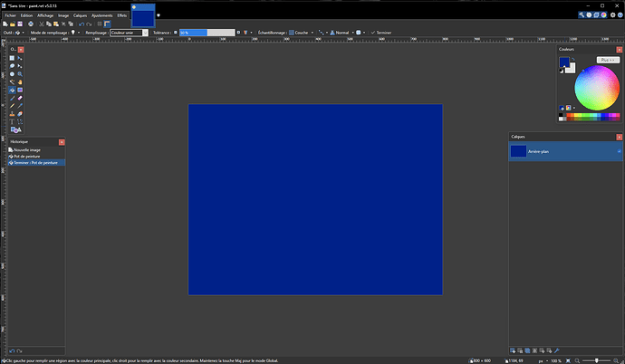Click the Print icon
The width and height of the screenshot is (625, 364).
tap(31, 24)
